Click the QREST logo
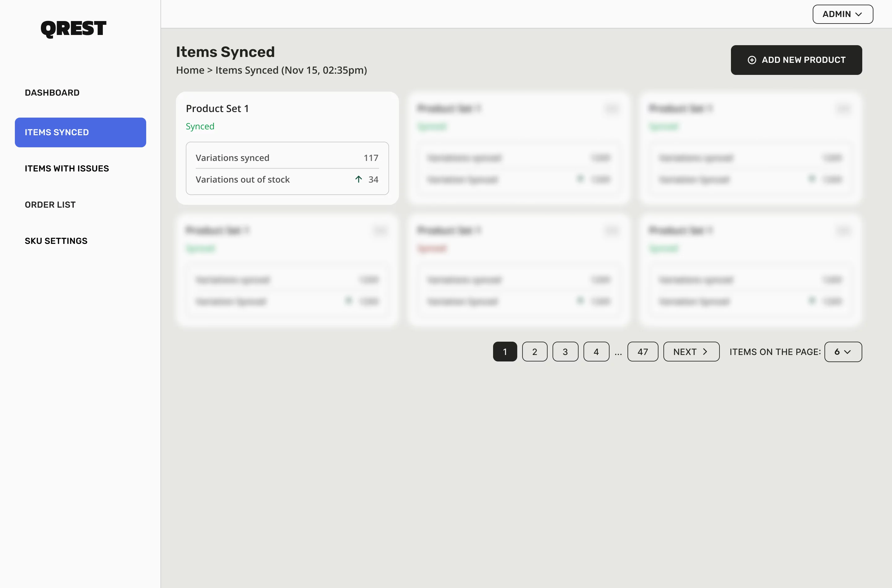Screen dimensions: 892x588 [x=73, y=29]
